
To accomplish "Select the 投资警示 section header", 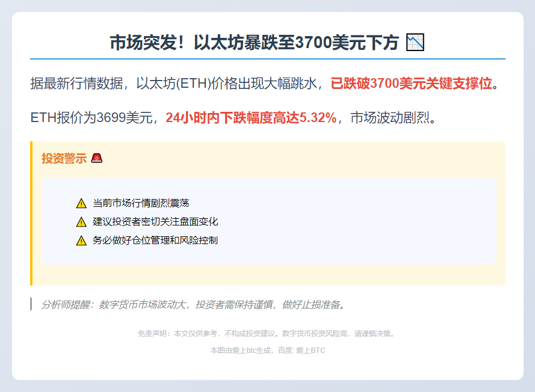I will 63,158.
